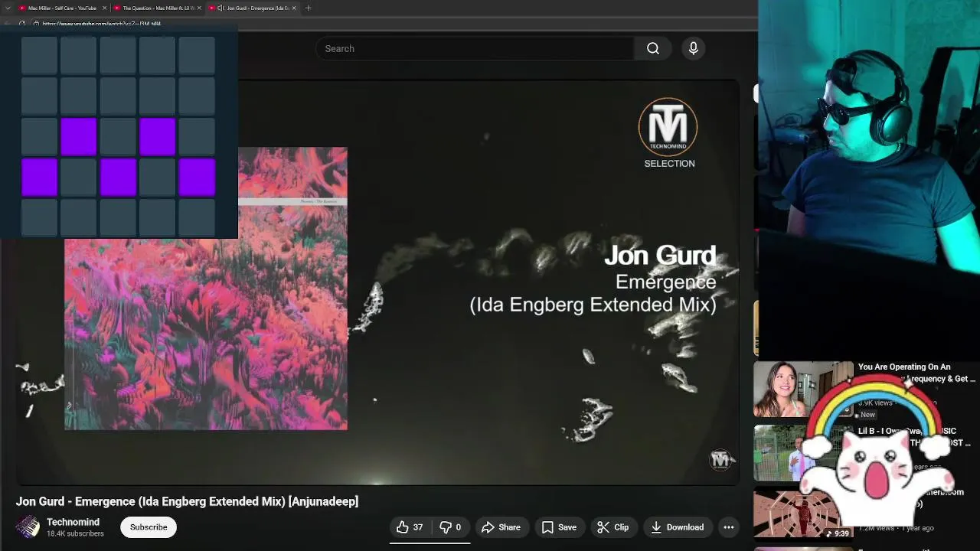Open the recommended video with 9:39 duration
Viewport: 980px width, 551px height.
tap(803, 514)
